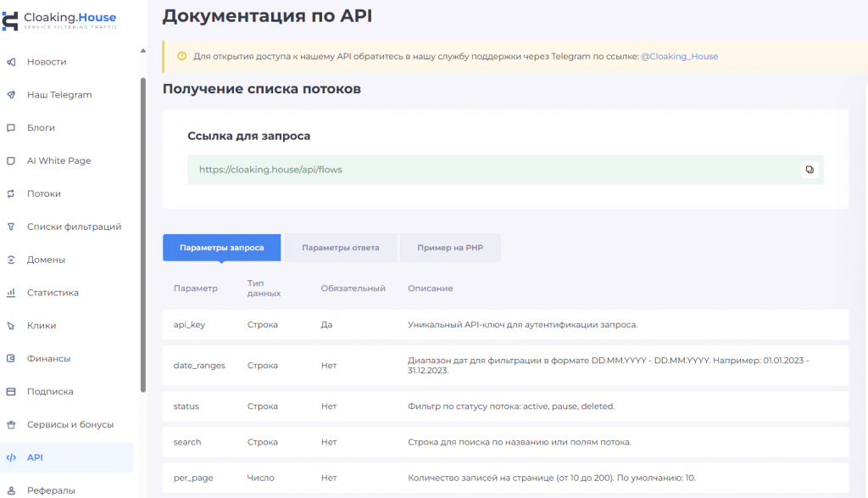Switch to the Пример на PHP tab

tap(450, 248)
